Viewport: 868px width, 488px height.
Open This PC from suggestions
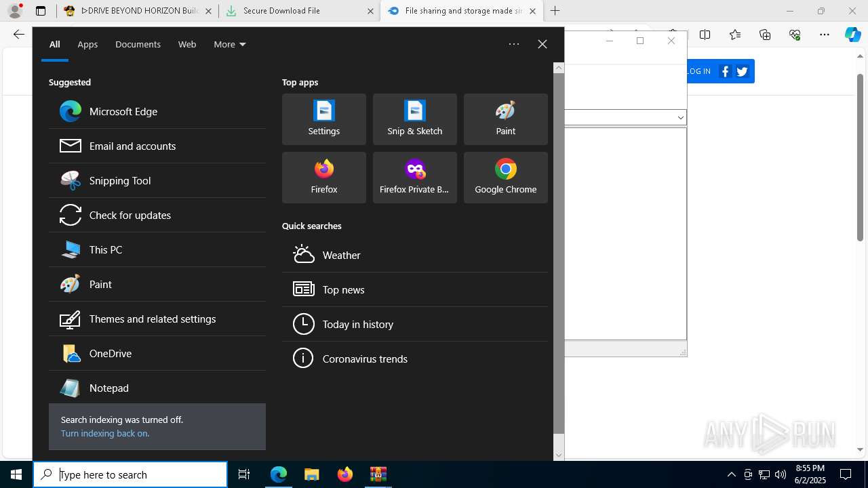pyautogui.click(x=157, y=249)
